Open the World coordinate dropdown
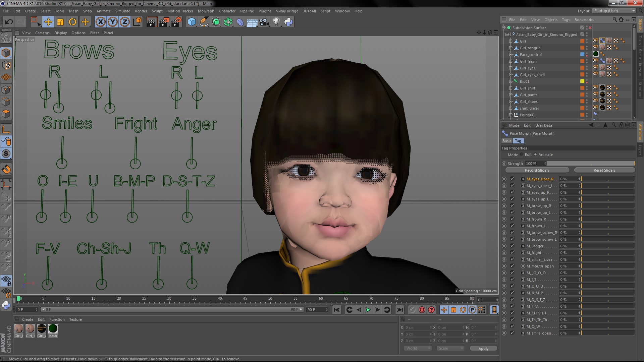Viewport: 644px width, 362px height. tap(418, 348)
